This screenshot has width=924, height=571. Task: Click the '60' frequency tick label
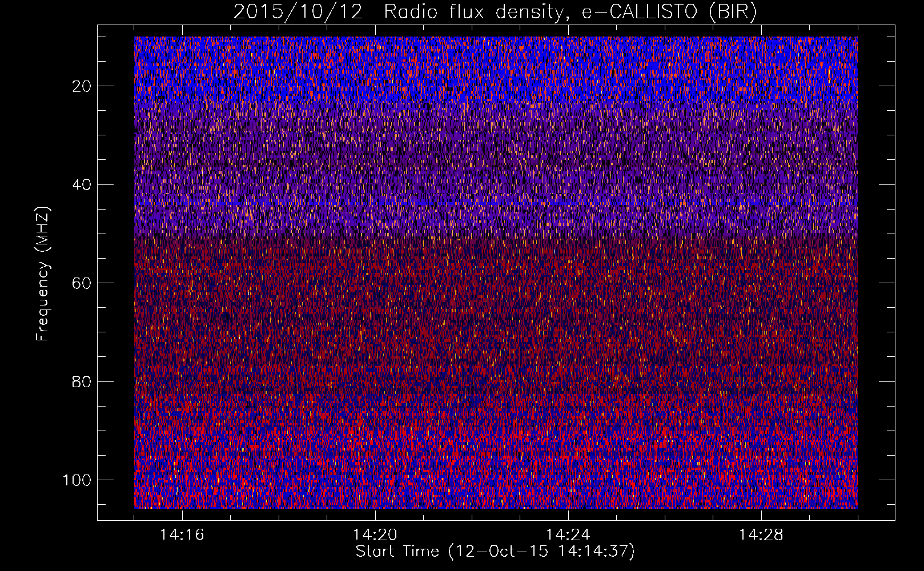[x=82, y=283]
